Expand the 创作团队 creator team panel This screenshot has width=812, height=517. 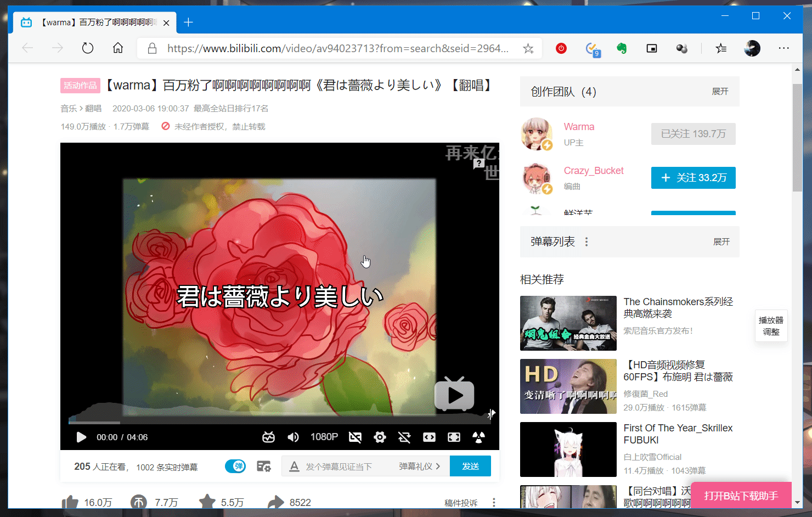[720, 92]
